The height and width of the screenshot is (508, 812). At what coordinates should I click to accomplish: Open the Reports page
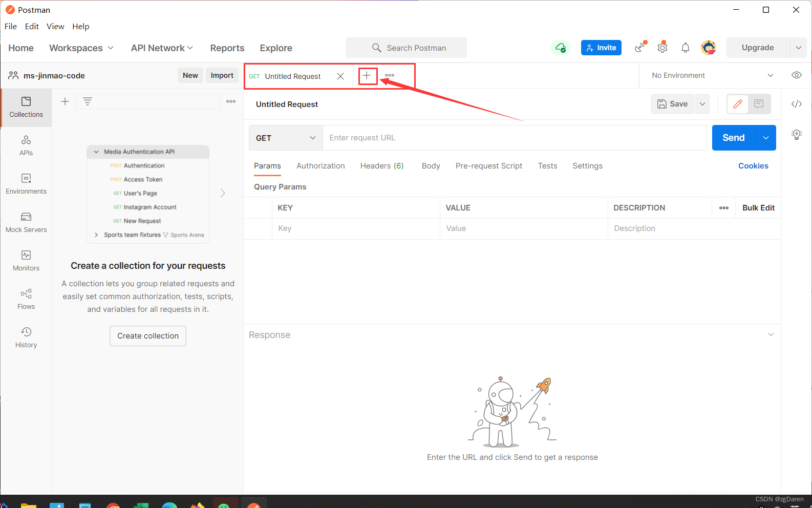coord(227,48)
